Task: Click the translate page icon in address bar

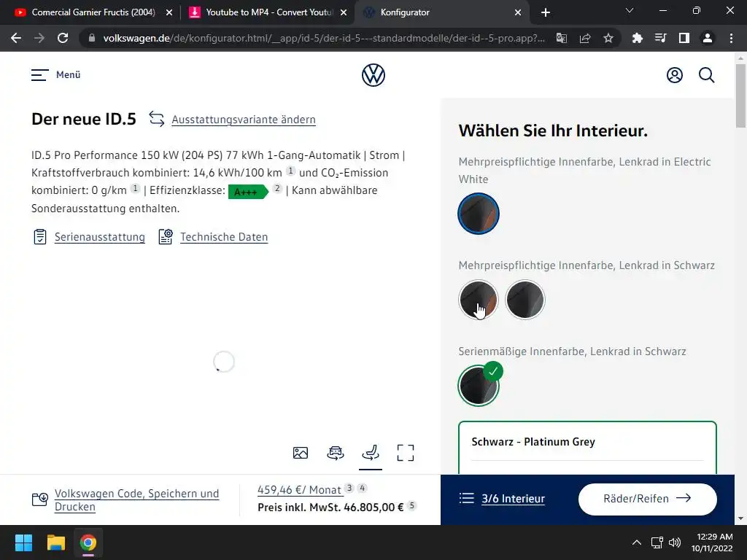Action: pyautogui.click(x=562, y=38)
